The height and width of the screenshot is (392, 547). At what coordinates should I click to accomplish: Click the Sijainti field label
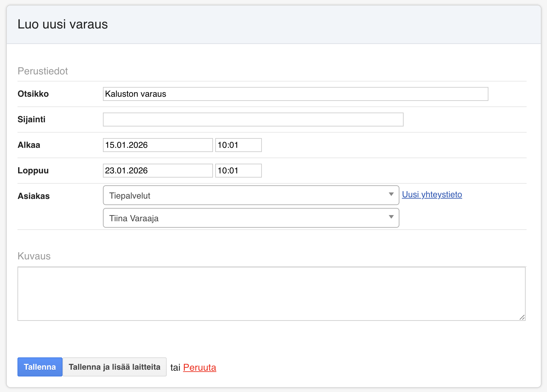click(31, 119)
